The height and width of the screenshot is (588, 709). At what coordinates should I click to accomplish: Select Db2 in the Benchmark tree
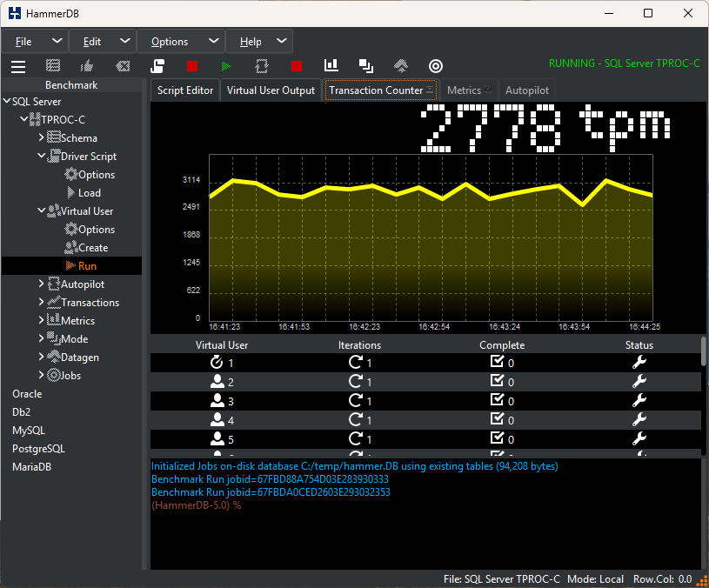(21, 412)
